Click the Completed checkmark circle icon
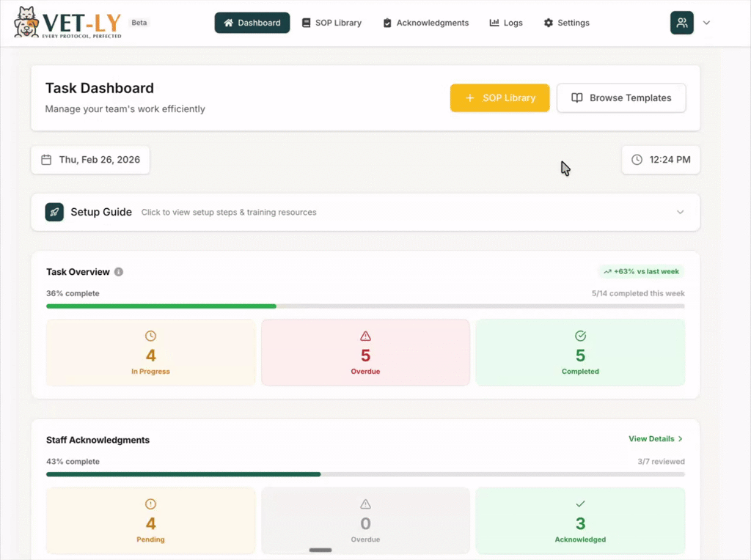The image size is (751, 560). click(580, 336)
